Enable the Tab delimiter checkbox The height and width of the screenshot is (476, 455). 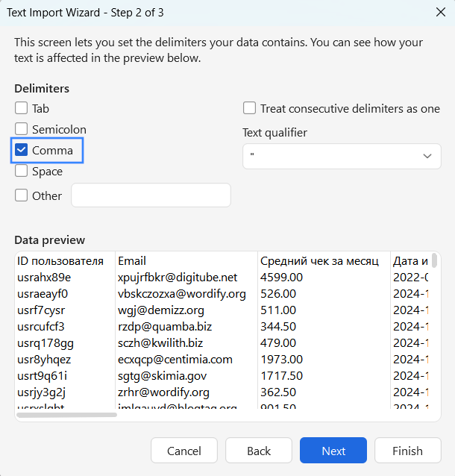22,108
